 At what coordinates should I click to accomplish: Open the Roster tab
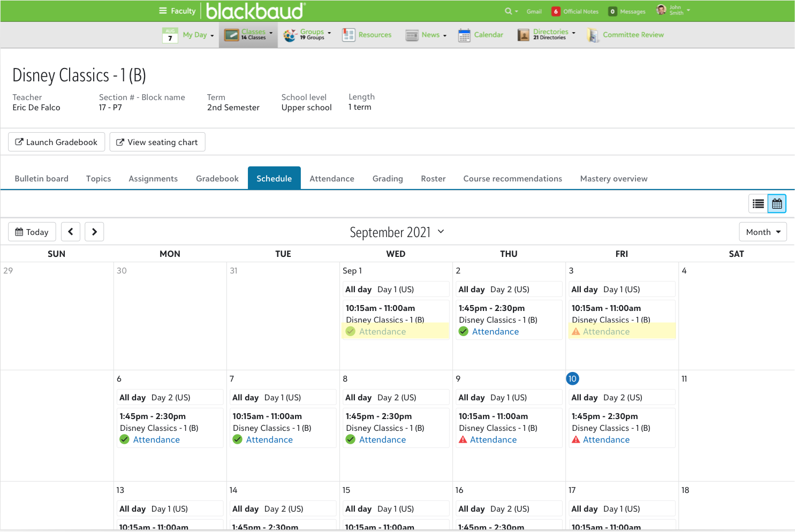point(433,178)
